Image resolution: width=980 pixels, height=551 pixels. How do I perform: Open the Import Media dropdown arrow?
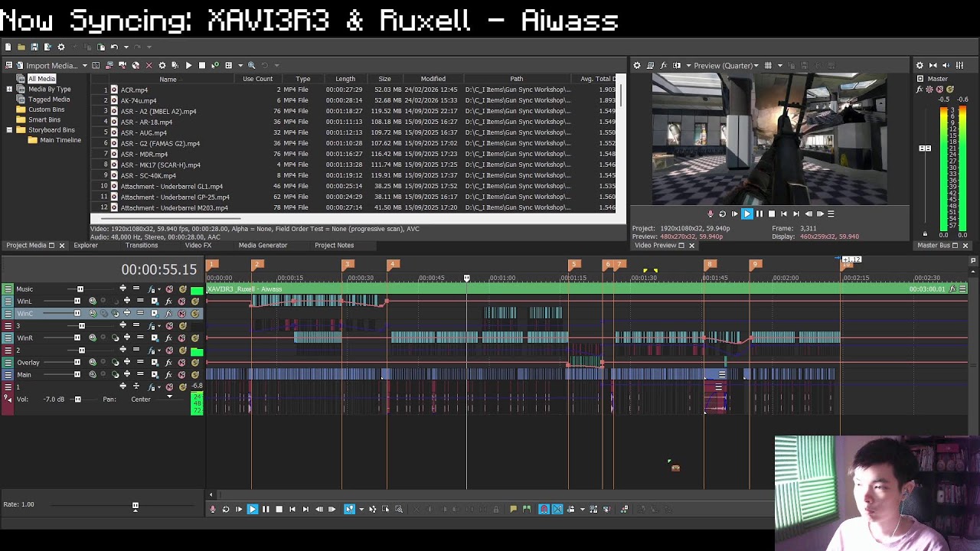(x=84, y=65)
